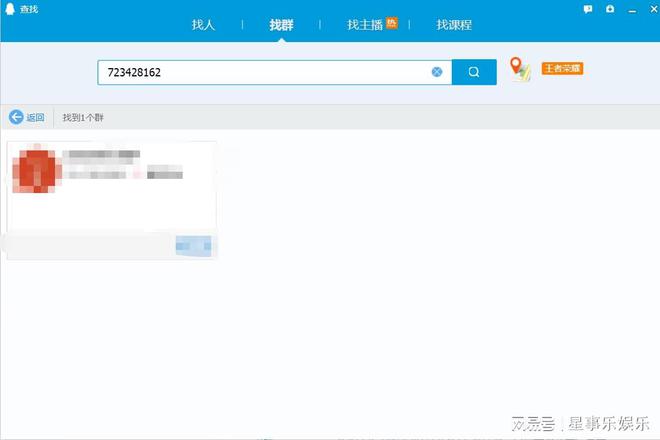The height and width of the screenshot is (440, 660).
Task: Open the 找主播 tab
Action: [x=365, y=25]
